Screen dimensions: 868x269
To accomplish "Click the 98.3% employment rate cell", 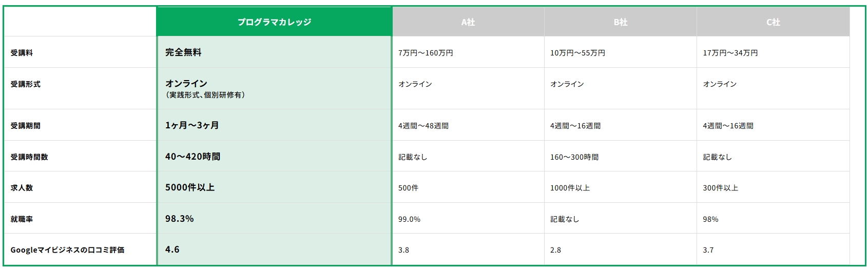I will tap(180, 219).
